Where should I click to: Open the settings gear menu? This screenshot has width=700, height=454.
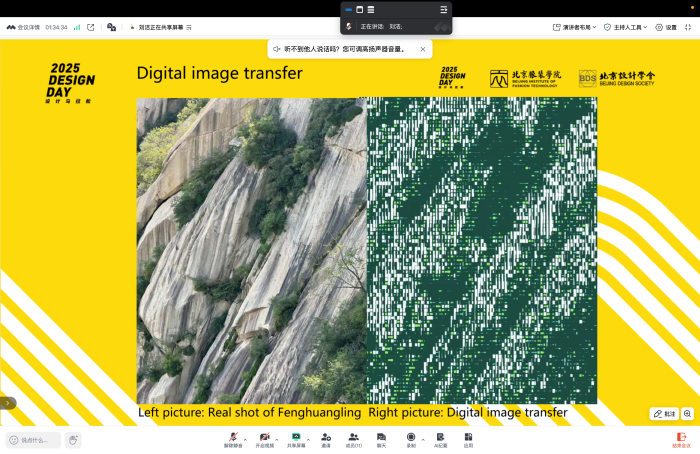(x=666, y=27)
